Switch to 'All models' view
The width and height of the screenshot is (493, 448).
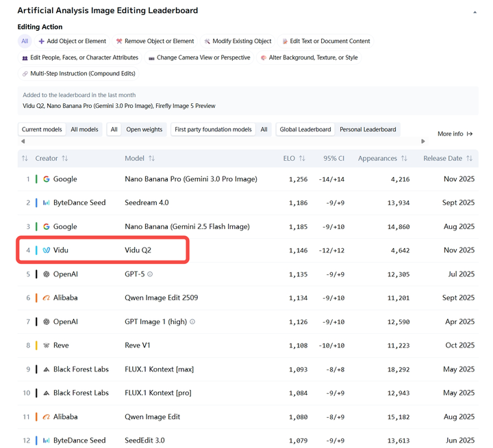[84, 129]
